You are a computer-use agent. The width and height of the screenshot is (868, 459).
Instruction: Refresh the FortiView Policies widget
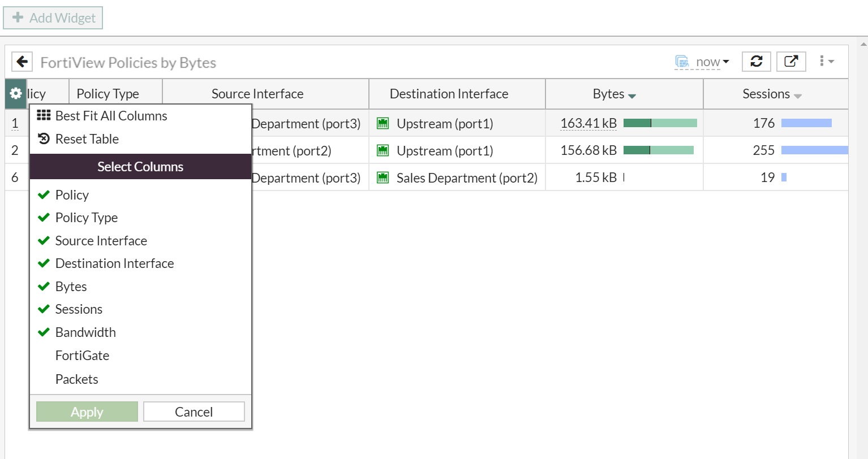pos(757,62)
